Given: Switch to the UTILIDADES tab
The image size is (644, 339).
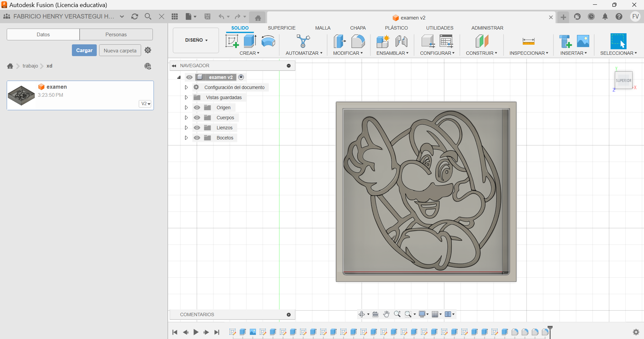Looking at the screenshot, I should 440,28.
